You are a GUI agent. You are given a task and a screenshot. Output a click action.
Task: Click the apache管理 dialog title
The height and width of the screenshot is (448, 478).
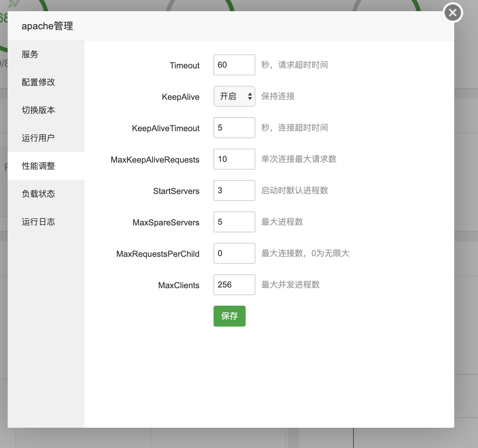click(x=47, y=26)
